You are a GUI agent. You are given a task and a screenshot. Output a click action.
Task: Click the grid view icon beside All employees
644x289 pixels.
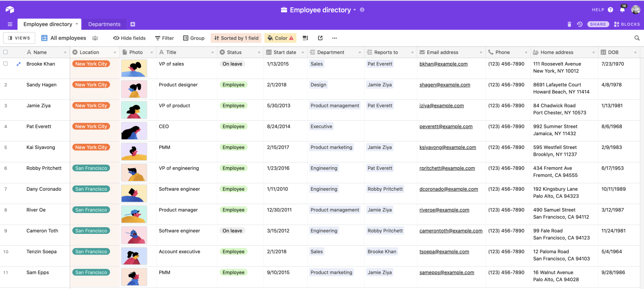[45, 38]
